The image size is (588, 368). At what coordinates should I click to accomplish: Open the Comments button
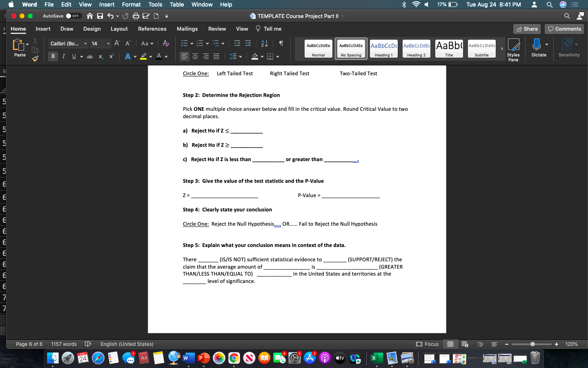(564, 29)
